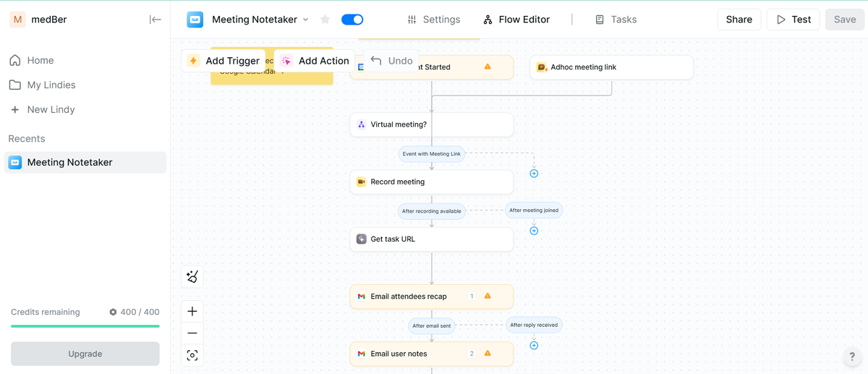Image resolution: width=868 pixels, height=374 pixels.
Task: Toggle the Meeting Notetaker enabled switch
Action: coord(352,20)
